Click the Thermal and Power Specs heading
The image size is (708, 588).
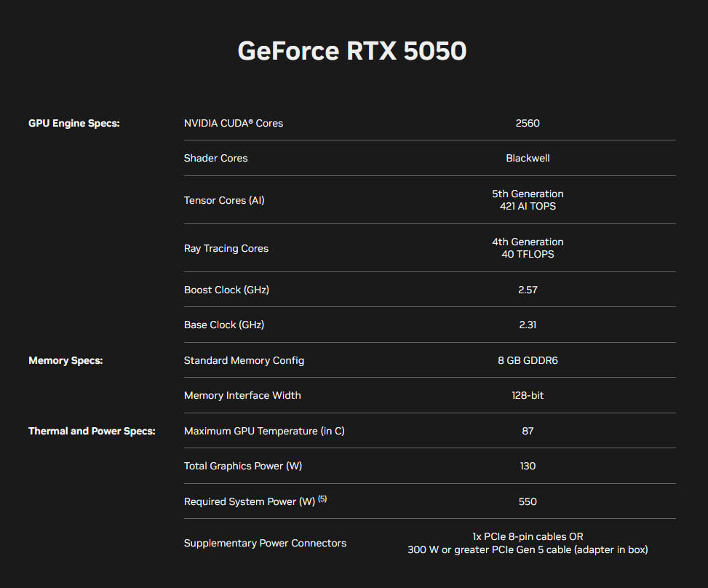coord(92,431)
